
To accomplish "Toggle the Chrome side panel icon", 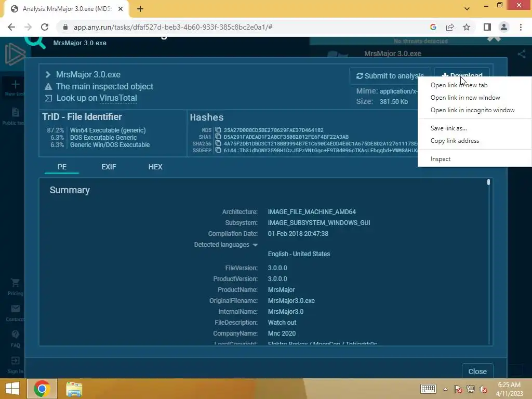I will tap(487, 27).
